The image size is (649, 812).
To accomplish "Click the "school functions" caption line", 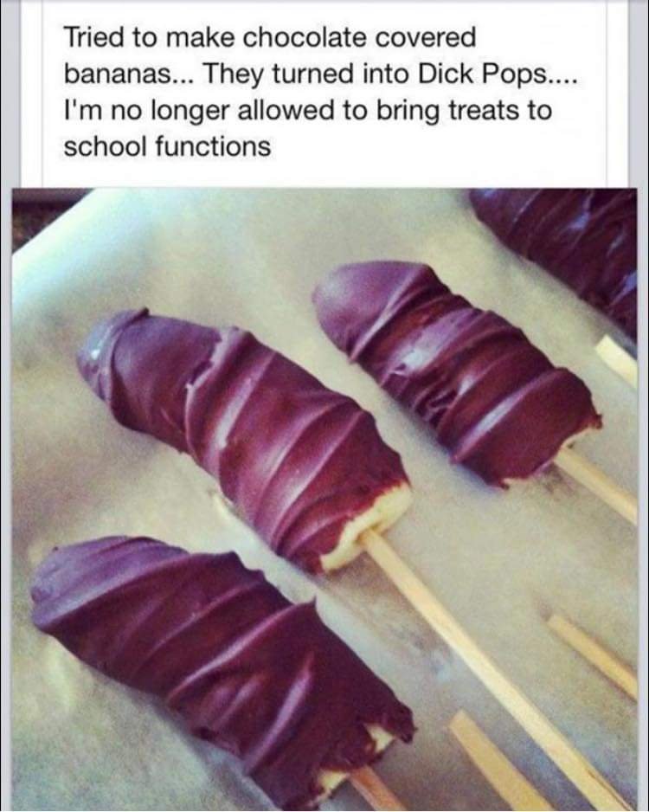I will tap(167, 146).
